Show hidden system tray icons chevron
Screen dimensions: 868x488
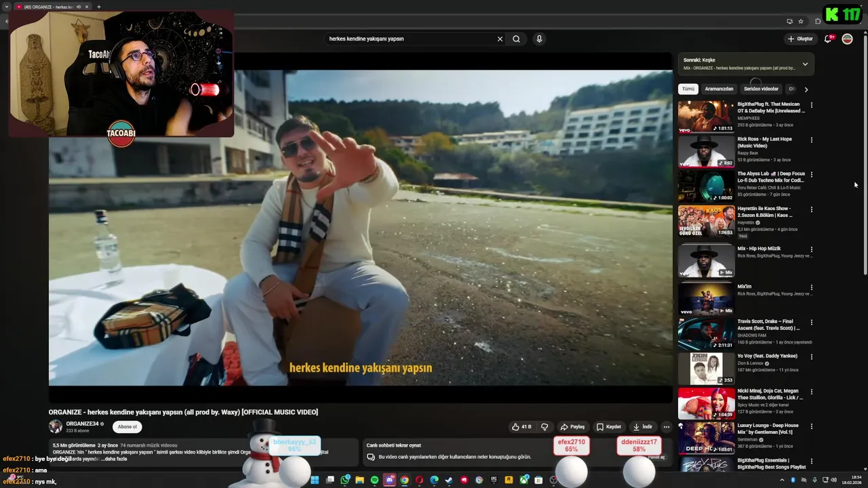[782, 480]
